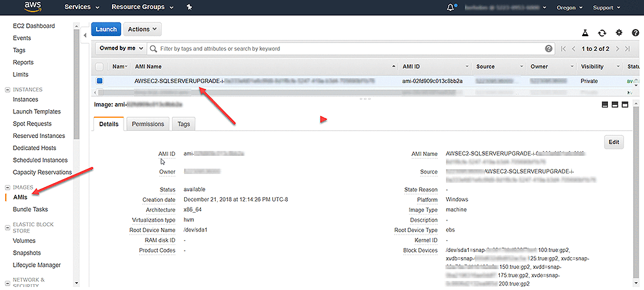Open Dedicated Hosts in sidebar

point(35,148)
